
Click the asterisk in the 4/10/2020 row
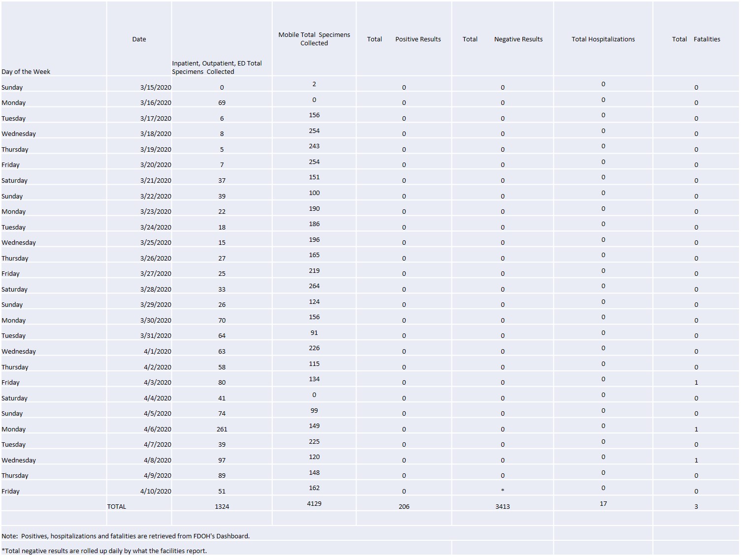502,491
